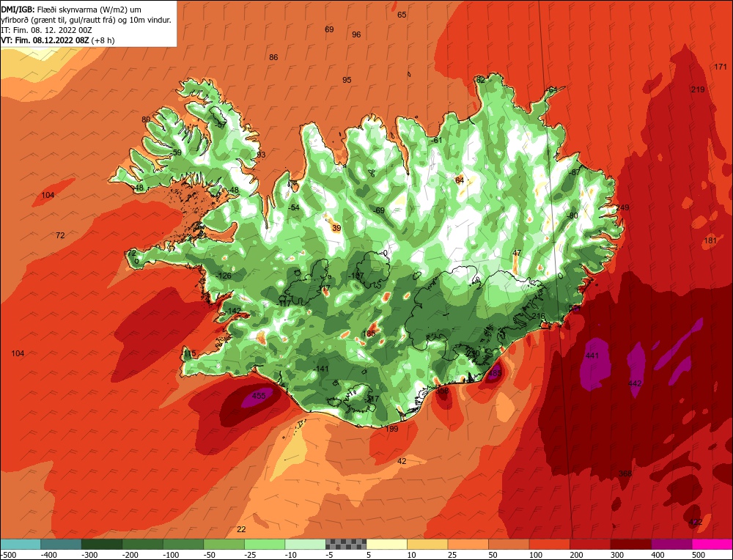Click the -142 flux value near the west coast

click(x=233, y=311)
